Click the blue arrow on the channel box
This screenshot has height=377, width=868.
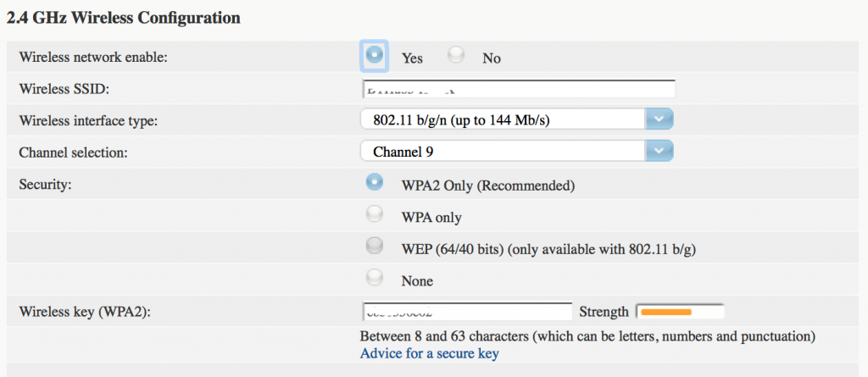(659, 152)
